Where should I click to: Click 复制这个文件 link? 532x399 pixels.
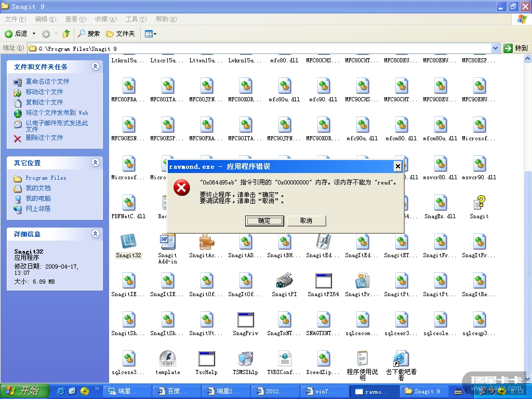coord(45,102)
